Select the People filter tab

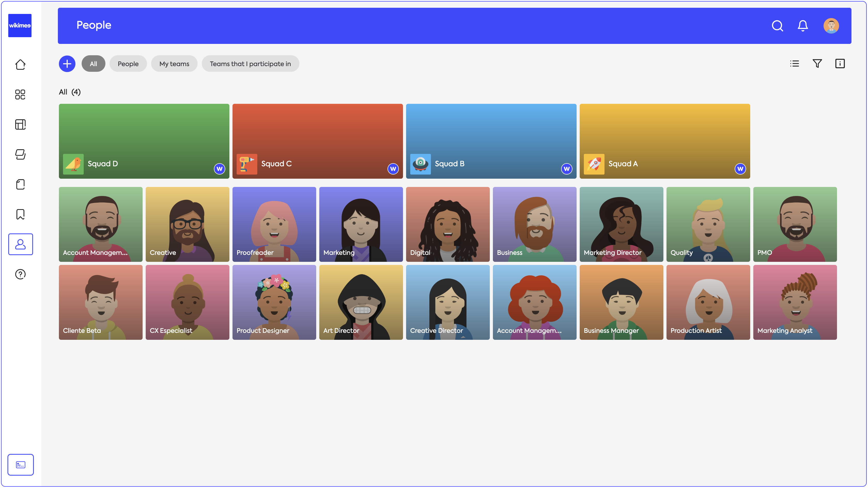(128, 64)
